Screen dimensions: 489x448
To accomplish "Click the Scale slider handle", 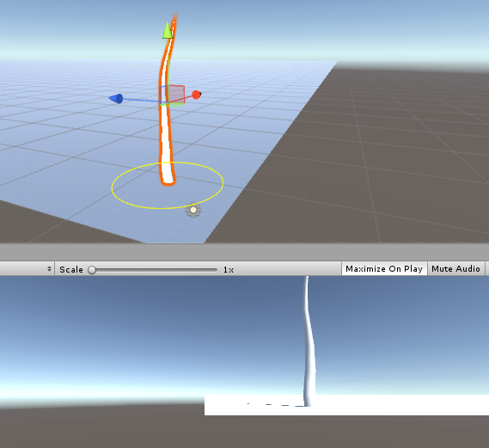I will pos(92,270).
